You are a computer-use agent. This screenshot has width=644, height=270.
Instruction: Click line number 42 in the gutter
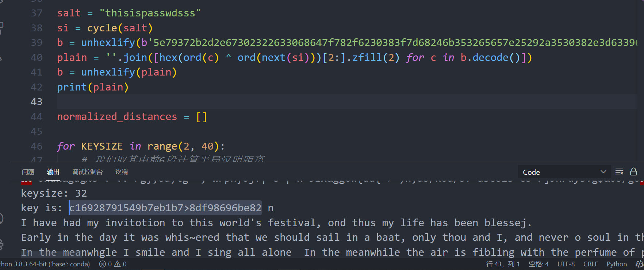(37, 87)
